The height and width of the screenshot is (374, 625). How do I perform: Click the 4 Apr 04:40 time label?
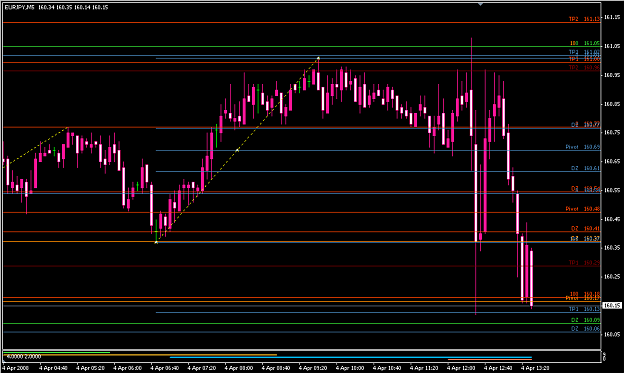pyautogui.click(x=53, y=368)
